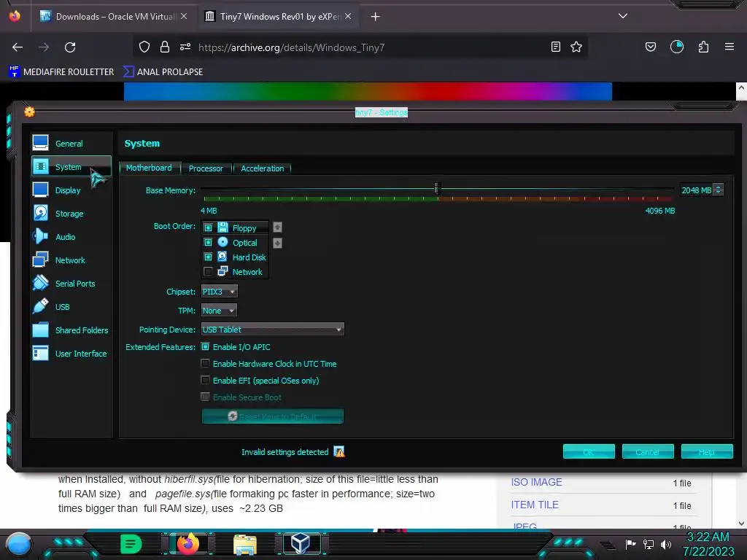Image resolution: width=747 pixels, height=560 pixels.
Task: Open Shared Folders settings icon
Action: tap(41, 330)
